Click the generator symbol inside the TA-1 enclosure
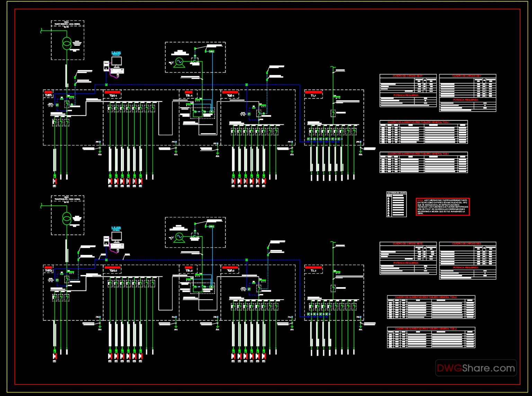The width and height of the screenshot is (532, 396). point(179,61)
